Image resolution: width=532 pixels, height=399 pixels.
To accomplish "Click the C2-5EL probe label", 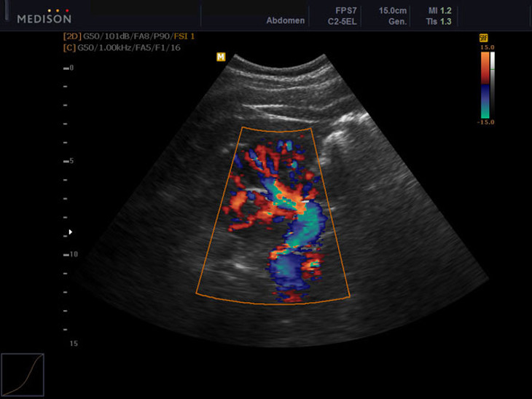I will [342, 22].
